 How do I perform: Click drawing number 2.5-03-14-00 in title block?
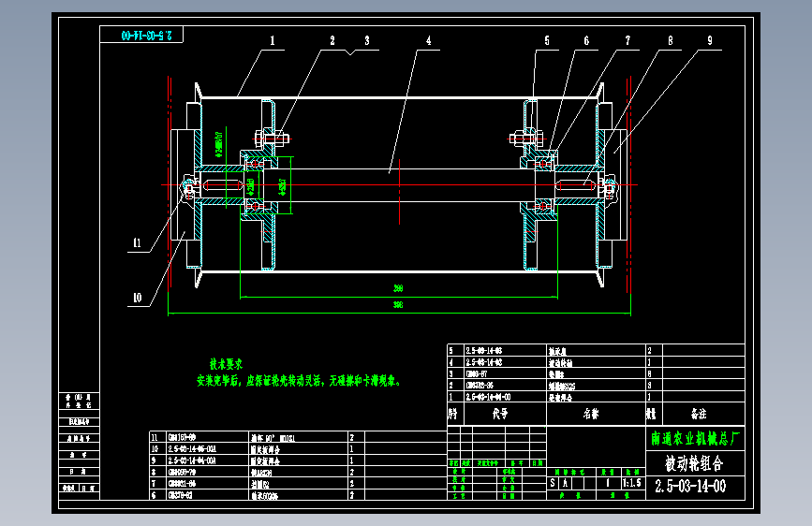pos(690,487)
